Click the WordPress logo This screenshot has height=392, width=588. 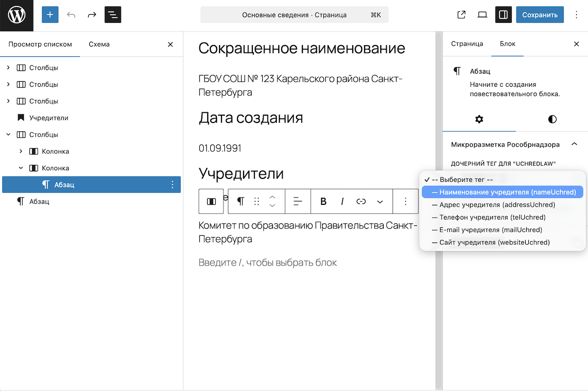(16, 15)
